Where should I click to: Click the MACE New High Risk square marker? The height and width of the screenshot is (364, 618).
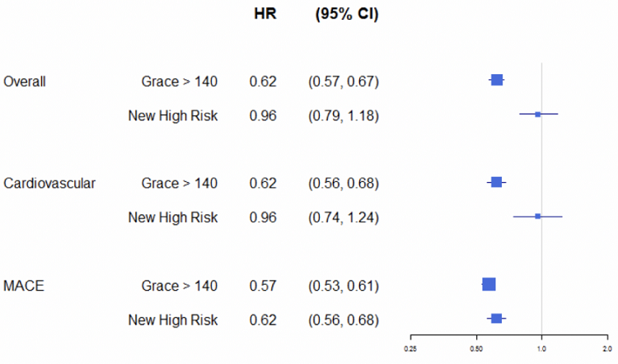click(497, 319)
